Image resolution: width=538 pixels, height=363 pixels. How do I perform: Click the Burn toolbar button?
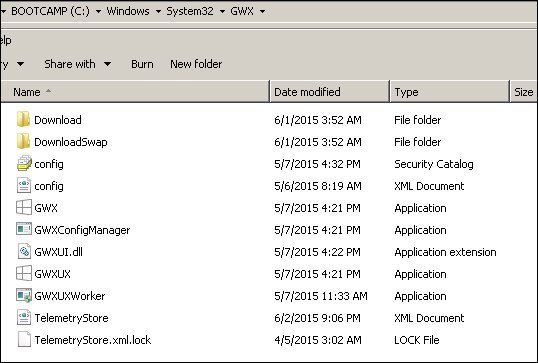pyautogui.click(x=142, y=64)
